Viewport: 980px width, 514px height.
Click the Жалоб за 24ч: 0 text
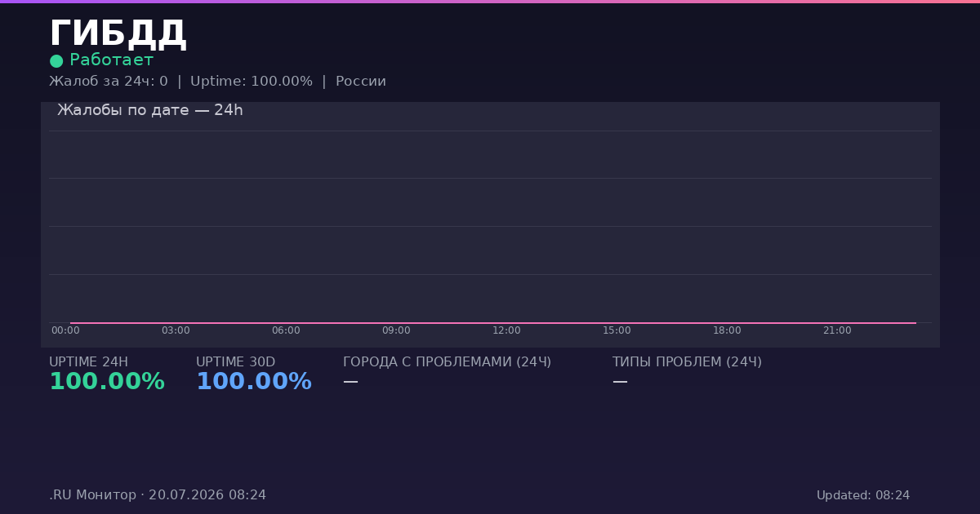tap(109, 82)
